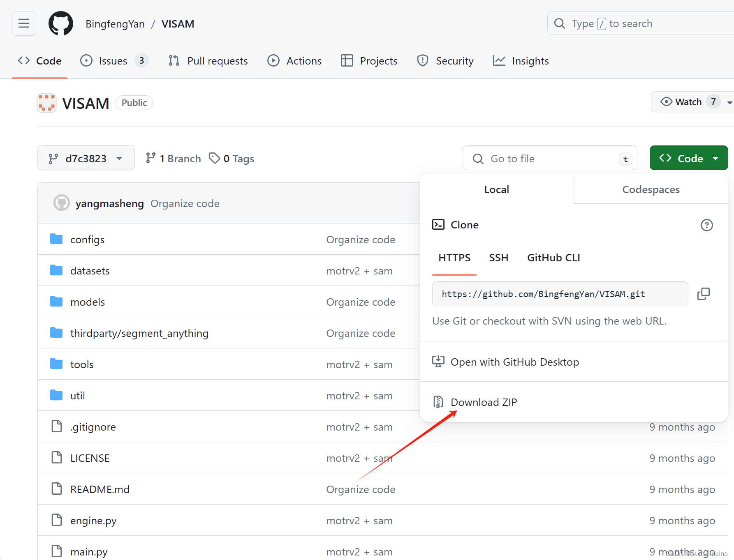Click the tag icon beside 0 Tags
This screenshot has height=560, width=734.
click(214, 158)
